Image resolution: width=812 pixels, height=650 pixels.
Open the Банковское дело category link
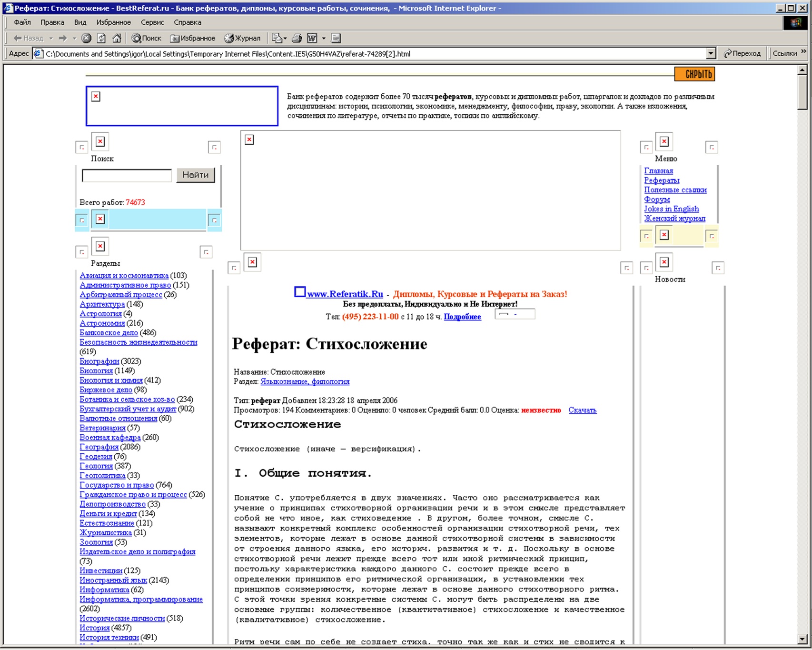coord(109,332)
